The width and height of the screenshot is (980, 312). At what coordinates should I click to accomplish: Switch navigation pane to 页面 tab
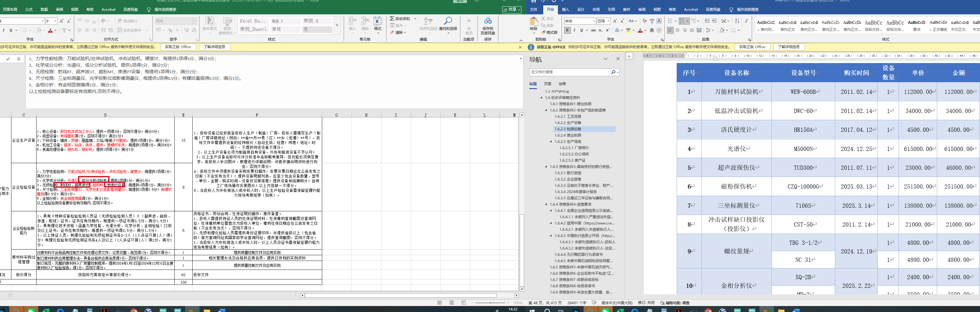click(547, 84)
